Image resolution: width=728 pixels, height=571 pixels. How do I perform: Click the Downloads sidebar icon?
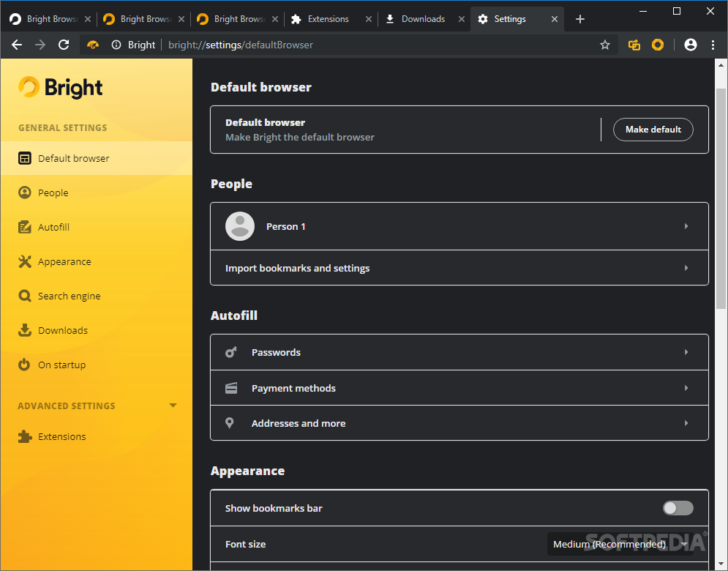point(25,330)
